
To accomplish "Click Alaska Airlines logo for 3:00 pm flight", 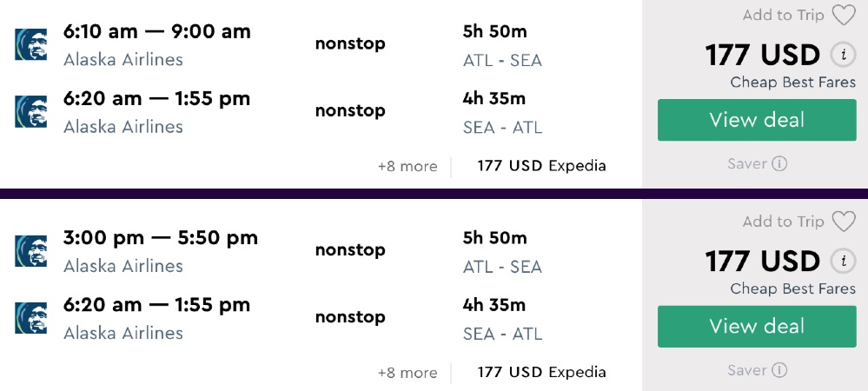I will [31, 251].
